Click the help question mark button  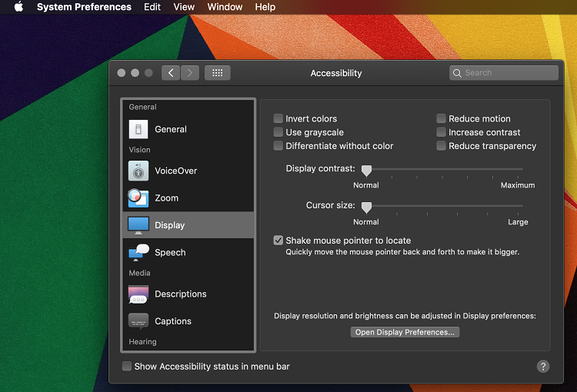[x=543, y=367]
